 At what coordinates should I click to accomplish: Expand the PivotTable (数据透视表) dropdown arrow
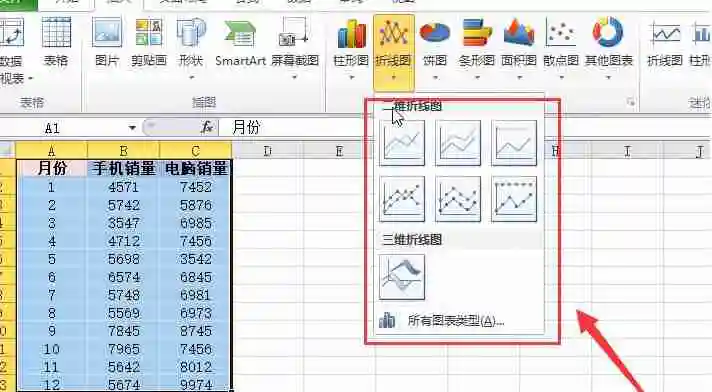tap(30, 79)
